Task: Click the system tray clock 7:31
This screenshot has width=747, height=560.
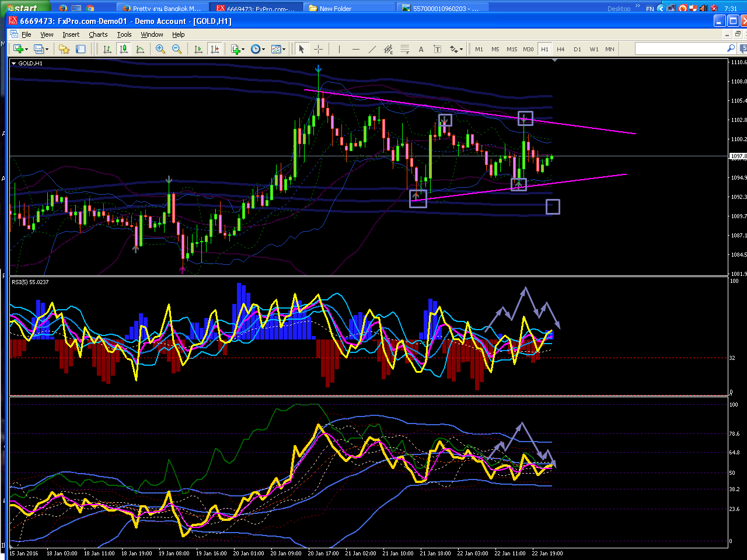Action: pyautogui.click(x=731, y=8)
